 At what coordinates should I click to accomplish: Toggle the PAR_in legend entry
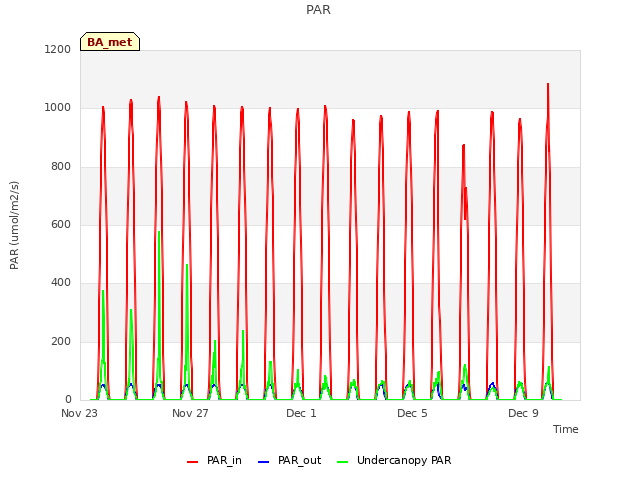tap(214, 460)
